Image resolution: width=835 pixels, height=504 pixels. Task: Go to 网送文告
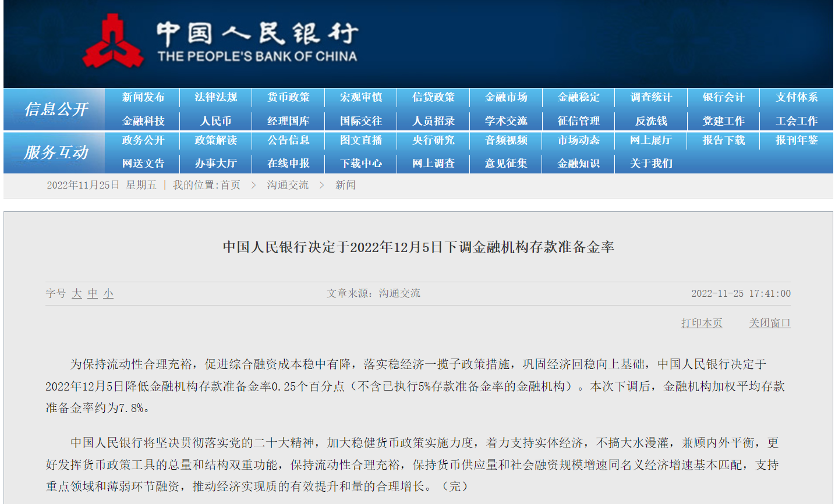(x=143, y=164)
